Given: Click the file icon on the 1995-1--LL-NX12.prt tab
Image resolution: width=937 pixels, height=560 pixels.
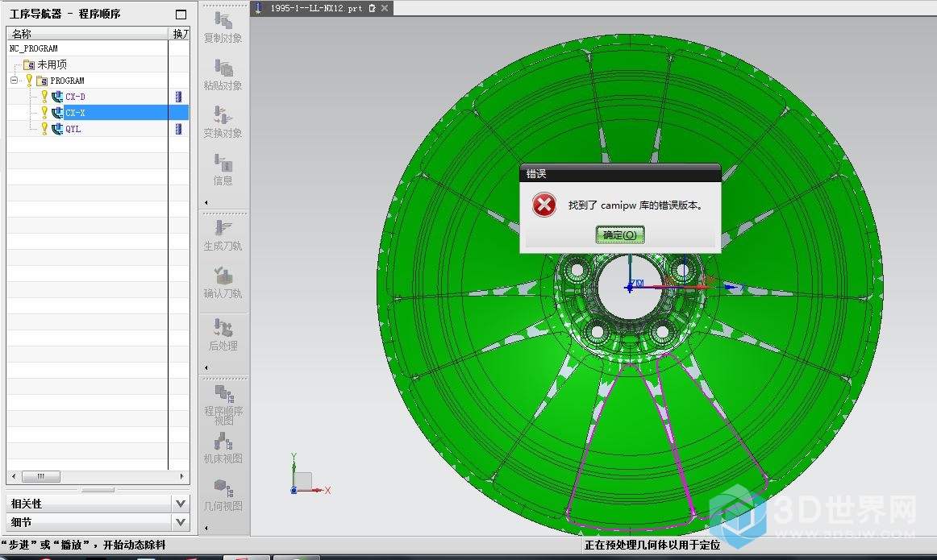Looking at the screenshot, I should (x=258, y=8).
